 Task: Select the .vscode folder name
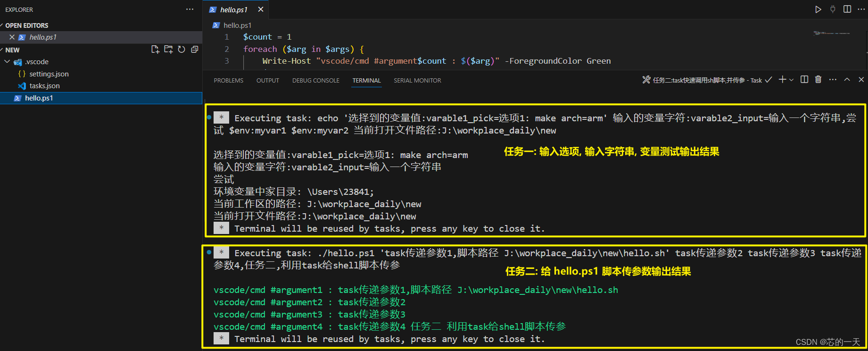37,62
